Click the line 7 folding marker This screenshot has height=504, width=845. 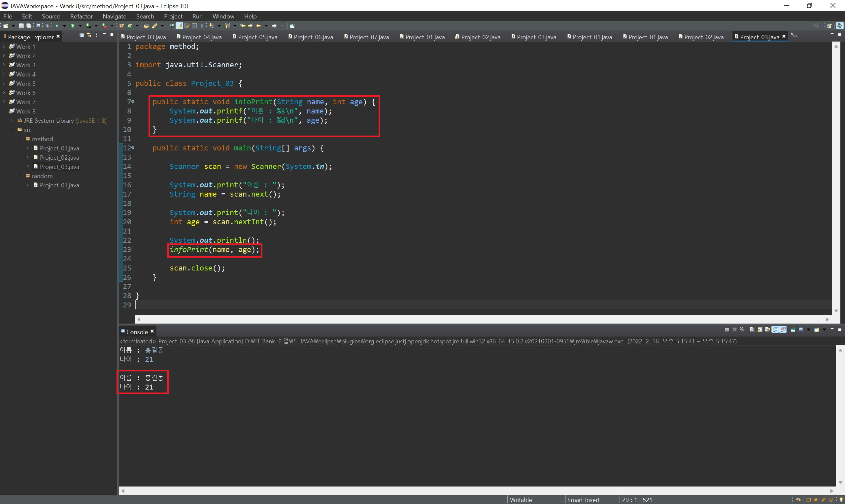click(133, 102)
